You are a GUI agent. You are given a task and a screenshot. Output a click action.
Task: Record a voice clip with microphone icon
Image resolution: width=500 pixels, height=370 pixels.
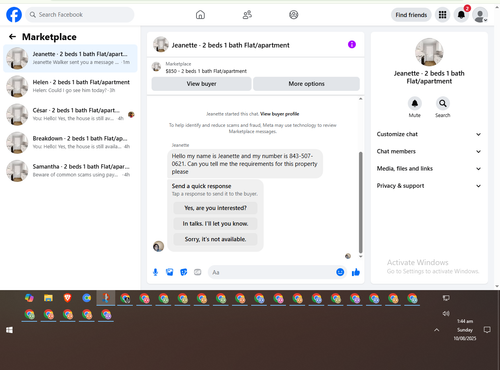155,272
